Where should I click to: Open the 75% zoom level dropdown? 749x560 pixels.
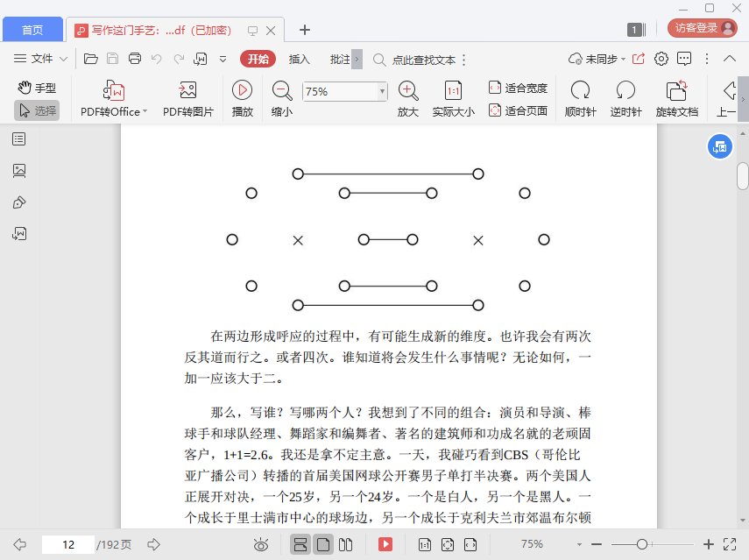382,91
